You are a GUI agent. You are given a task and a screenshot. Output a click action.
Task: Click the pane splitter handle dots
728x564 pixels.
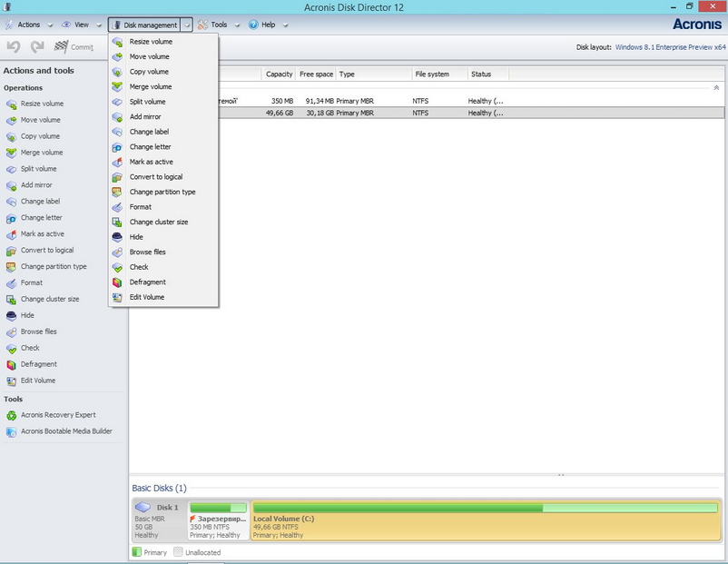click(561, 475)
